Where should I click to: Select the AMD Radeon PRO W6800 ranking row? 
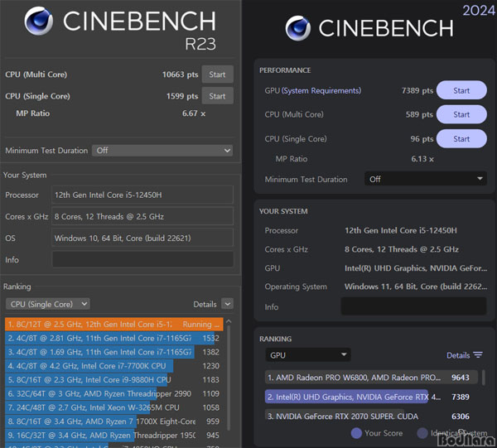point(371,378)
